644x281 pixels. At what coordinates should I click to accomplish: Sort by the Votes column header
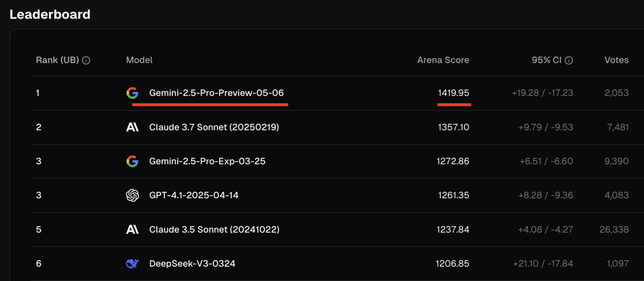point(617,60)
